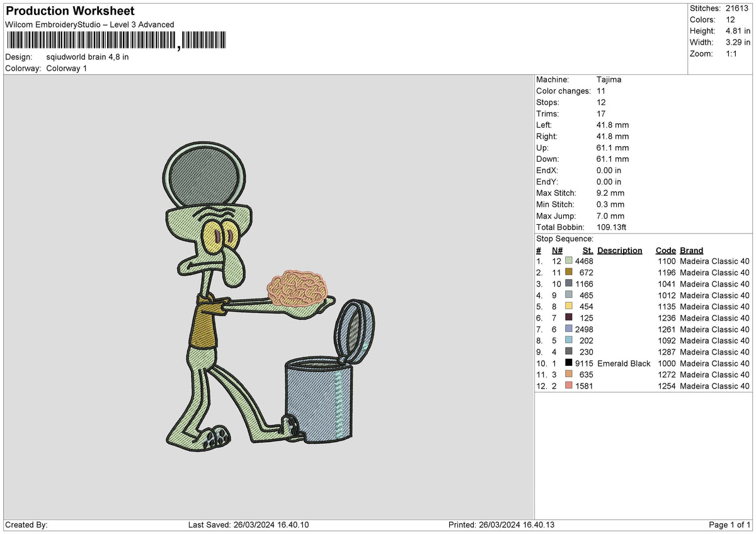Select the dark gray swatch for code 1287

tap(568, 351)
